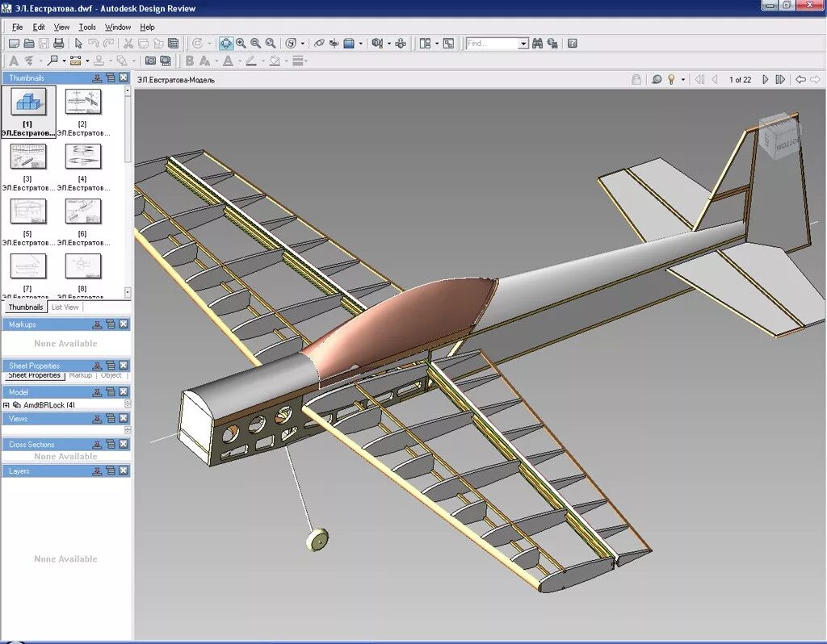Activate the Pan tool
827x644 pixels.
tap(226, 44)
